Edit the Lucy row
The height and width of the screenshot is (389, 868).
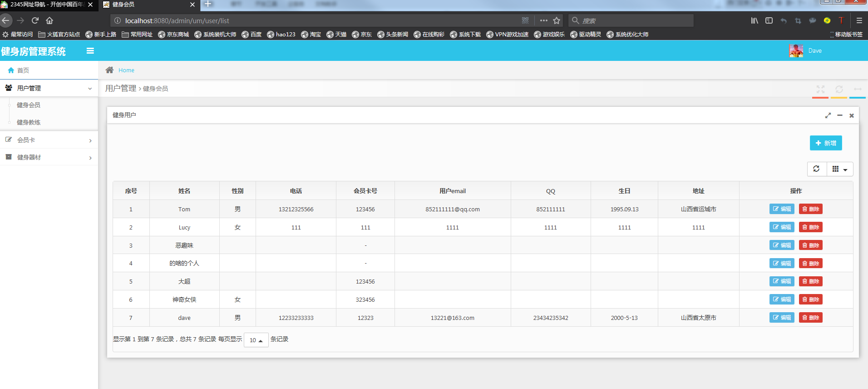(782, 227)
